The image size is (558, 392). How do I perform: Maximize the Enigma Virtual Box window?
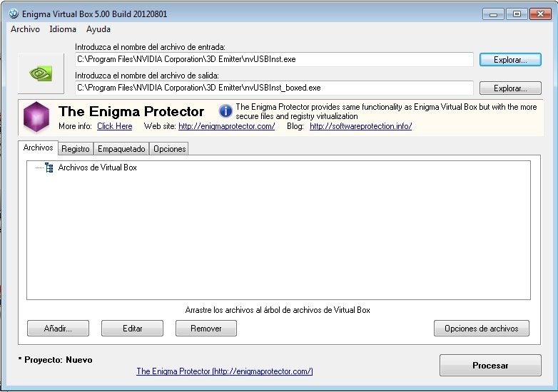[517, 14]
